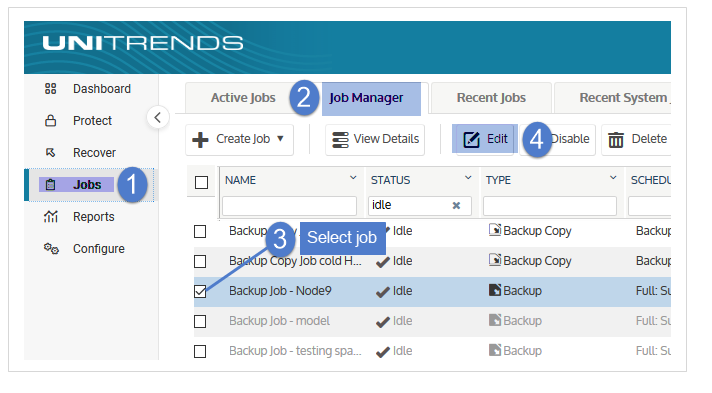The height and width of the screenshot is (393, 712).
Task: Switch to the Recent Jobs tab
Action: 491,98
